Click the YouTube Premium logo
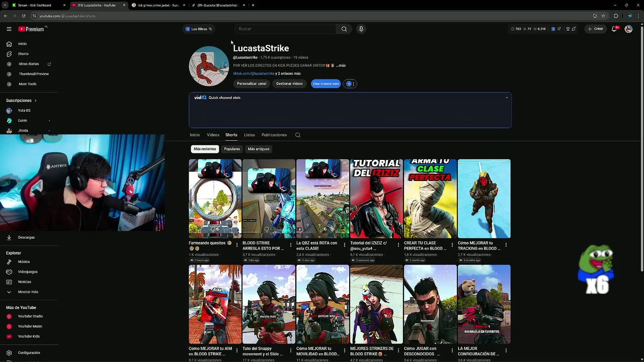Screen dimensions: 644x362 31,29
